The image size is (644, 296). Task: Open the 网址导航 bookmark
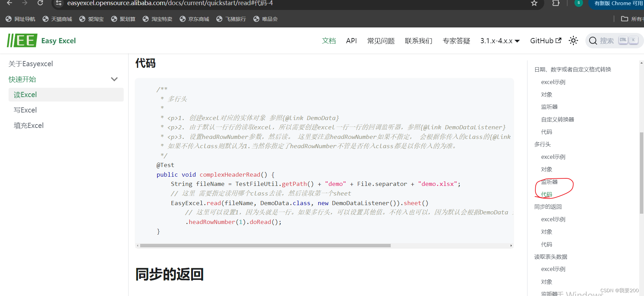[21, 19]
